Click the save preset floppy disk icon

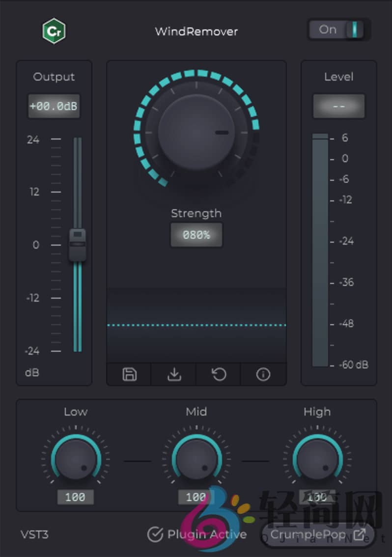tap(129, 374)
